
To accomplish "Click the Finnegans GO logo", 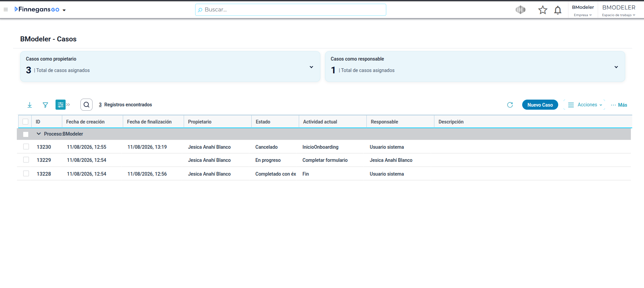I will pyautogui.click(x=37, y=9).
